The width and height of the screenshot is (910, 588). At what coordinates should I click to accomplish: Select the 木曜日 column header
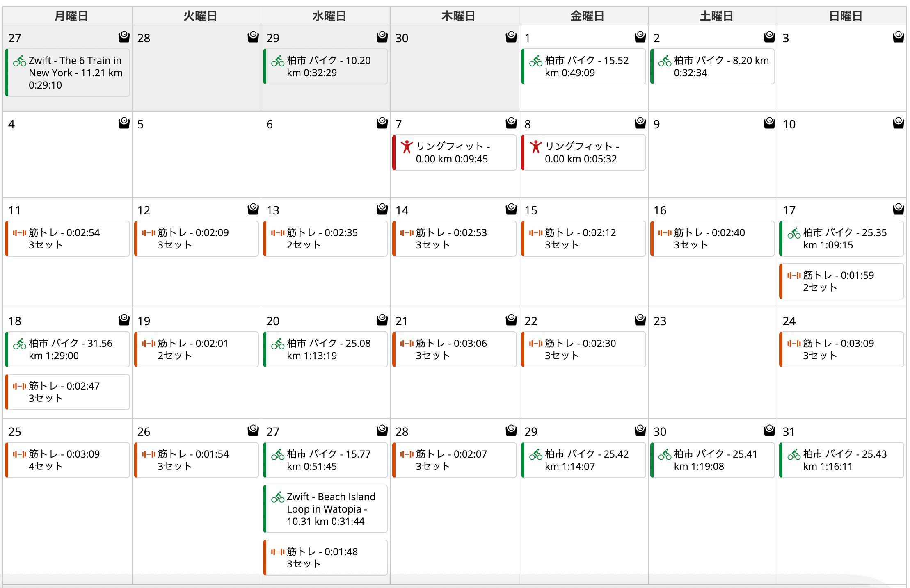click(458, 16)
